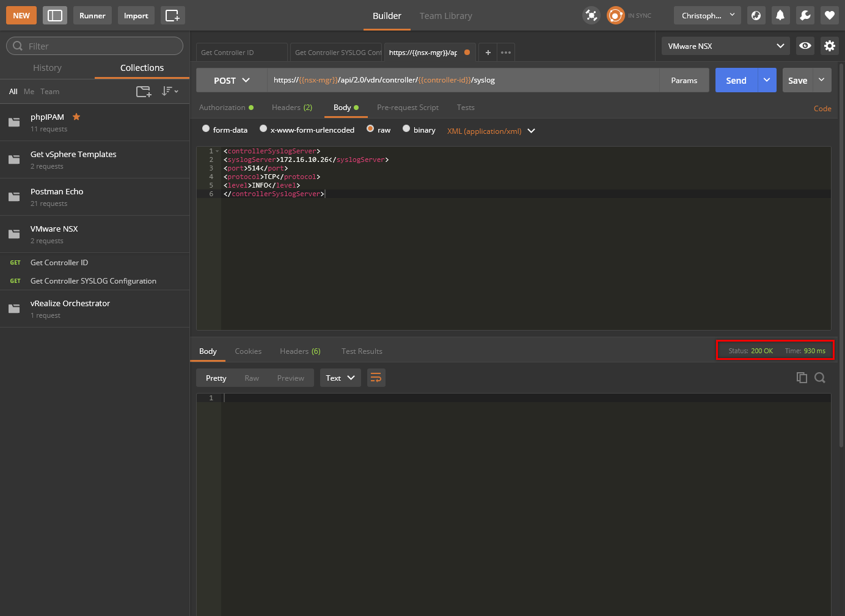Copy response using the copy icon
845x616 pixels.
point(802,378)
